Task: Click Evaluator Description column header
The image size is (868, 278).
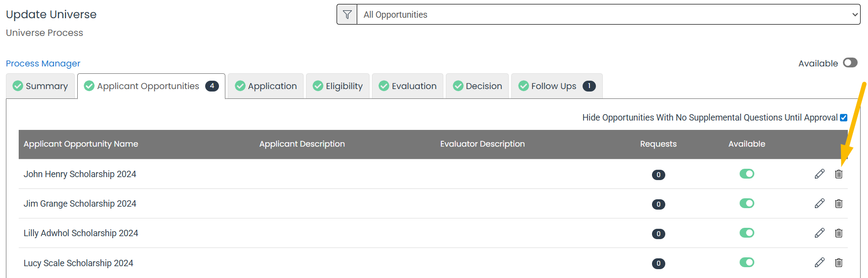Action: (x=482, y=144)
